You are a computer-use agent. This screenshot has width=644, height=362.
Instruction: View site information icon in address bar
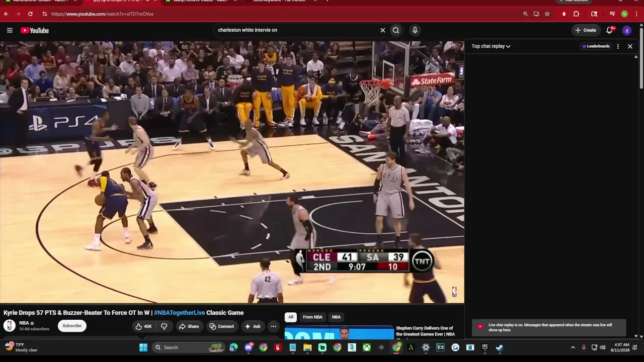tap(44, 14)
